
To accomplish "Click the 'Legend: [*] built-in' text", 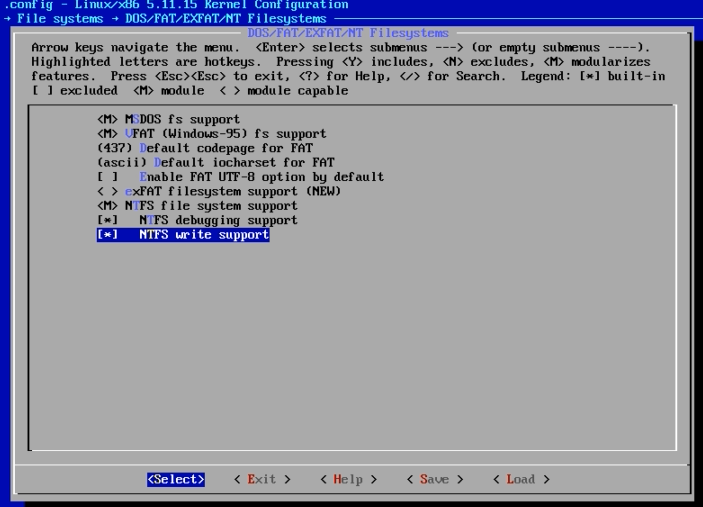I will pos(593,76).
